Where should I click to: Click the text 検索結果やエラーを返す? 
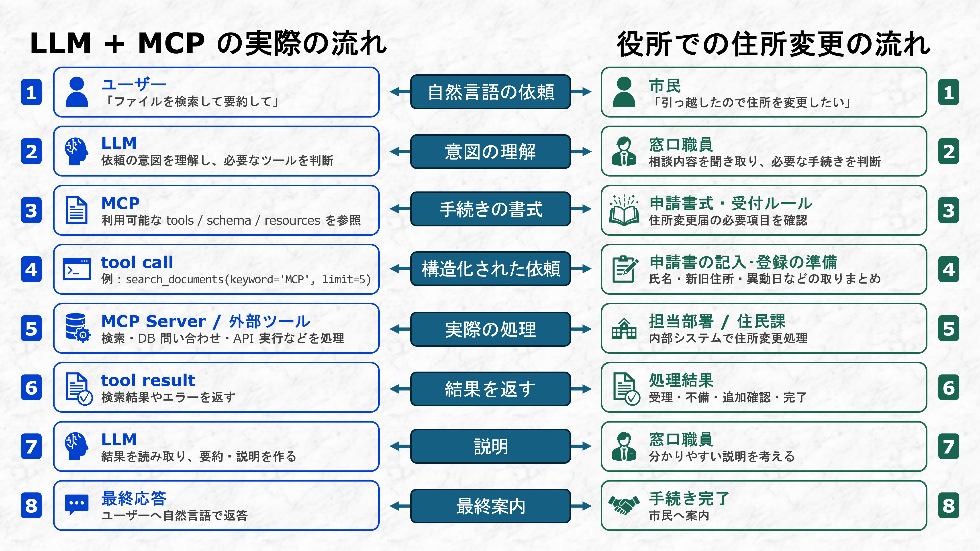[x=168, y=397]
